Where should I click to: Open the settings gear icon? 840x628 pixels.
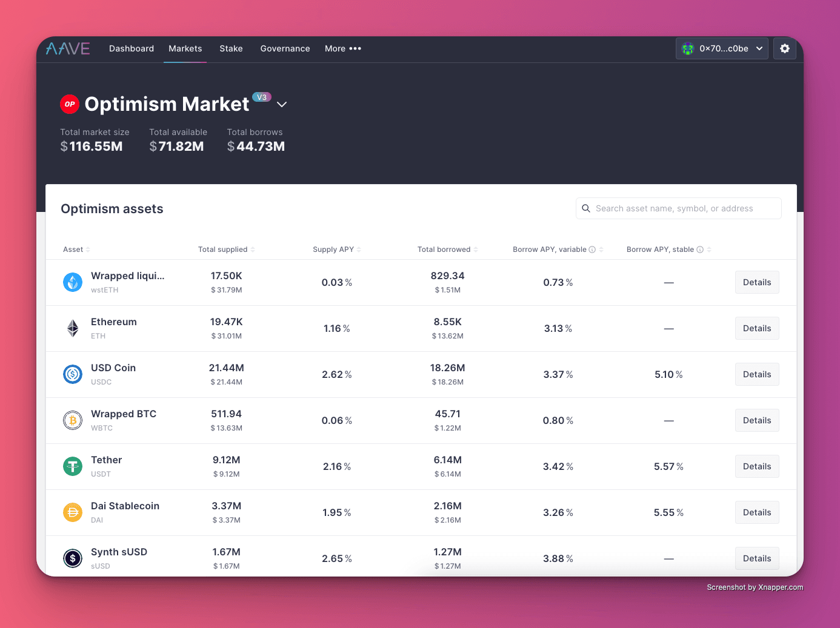tap(785, 48)
